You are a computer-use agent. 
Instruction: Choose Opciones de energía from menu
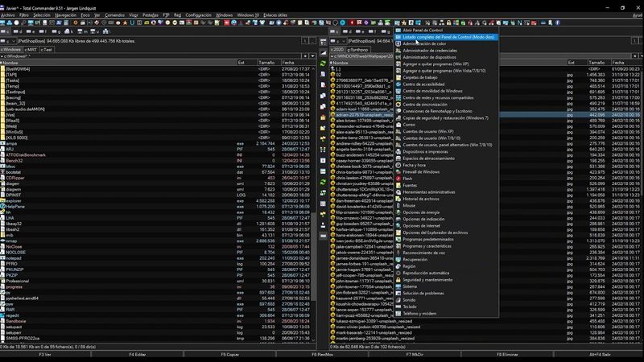pyautogui.click(x=421, y=212)
